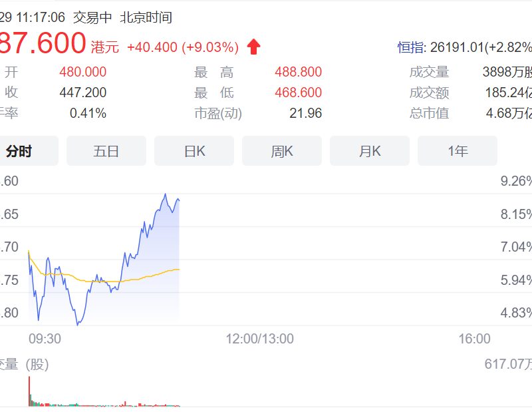Screen dimensions: 532x412
Task: Click the lowest dip of the blue price line
Action: [78, 324]
